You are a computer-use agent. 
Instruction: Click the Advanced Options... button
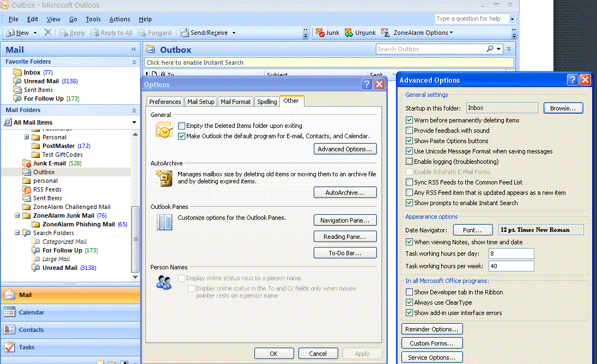pyautogui.click(x=345, y=149)
